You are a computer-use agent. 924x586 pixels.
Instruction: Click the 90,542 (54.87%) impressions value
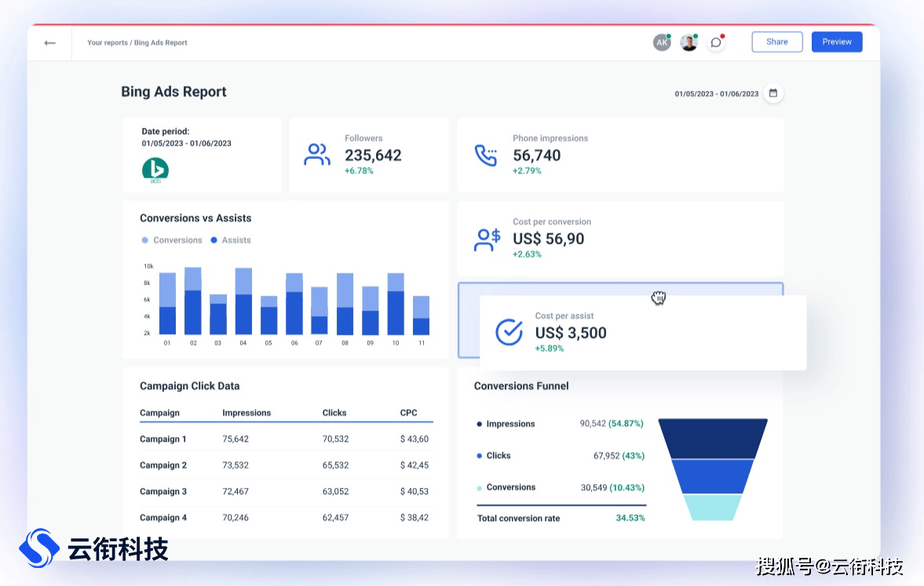[612, 424]
